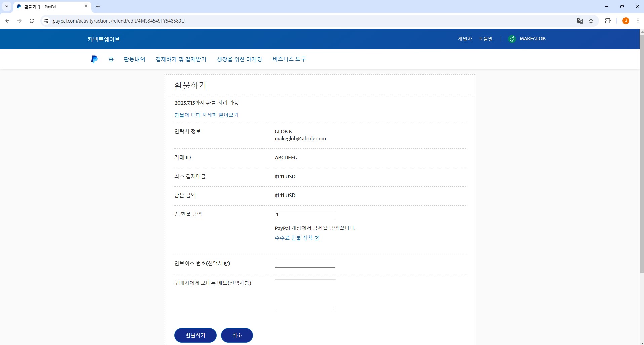Viewport: 644px width, 345px height.
Task: Open the 비즈니스 도구 menu
Action: [289, 59]
